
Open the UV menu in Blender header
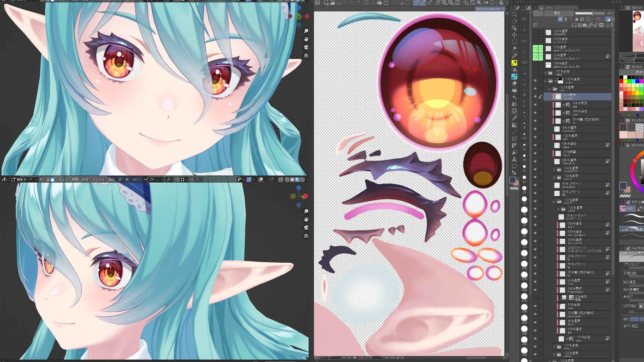[x=135, y=180]
